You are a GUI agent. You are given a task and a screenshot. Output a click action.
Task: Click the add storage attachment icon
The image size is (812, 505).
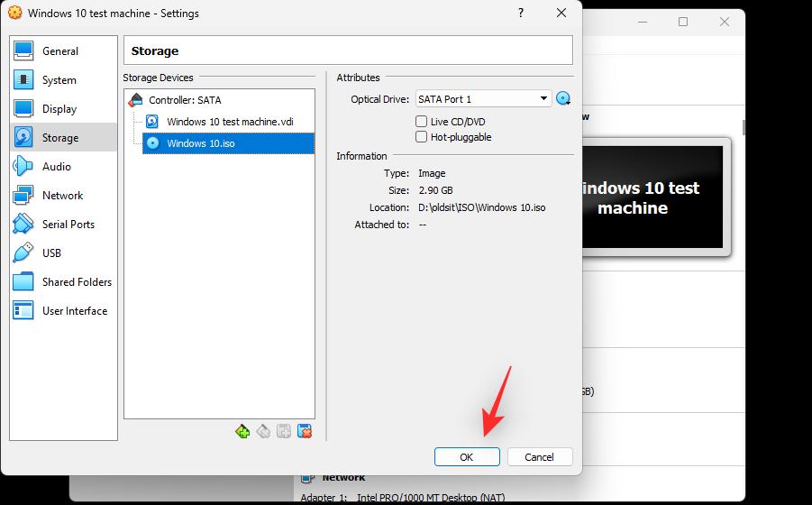[284, 431]
